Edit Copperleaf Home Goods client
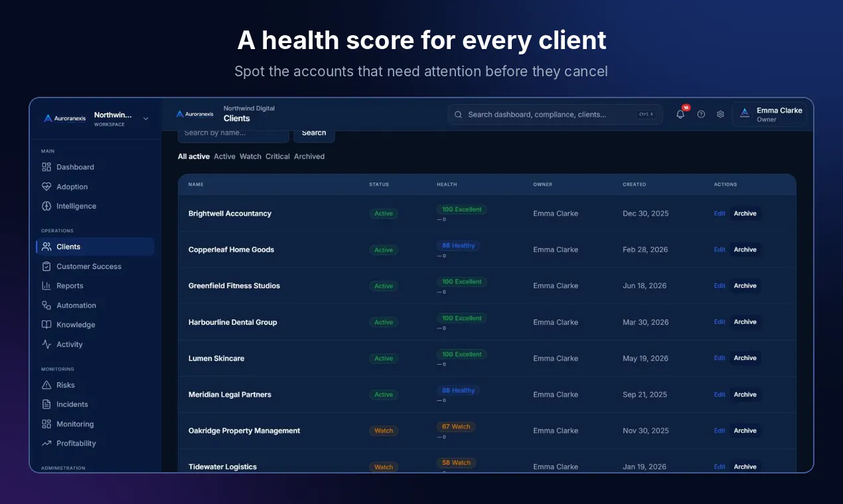 [x=720, y=250]
